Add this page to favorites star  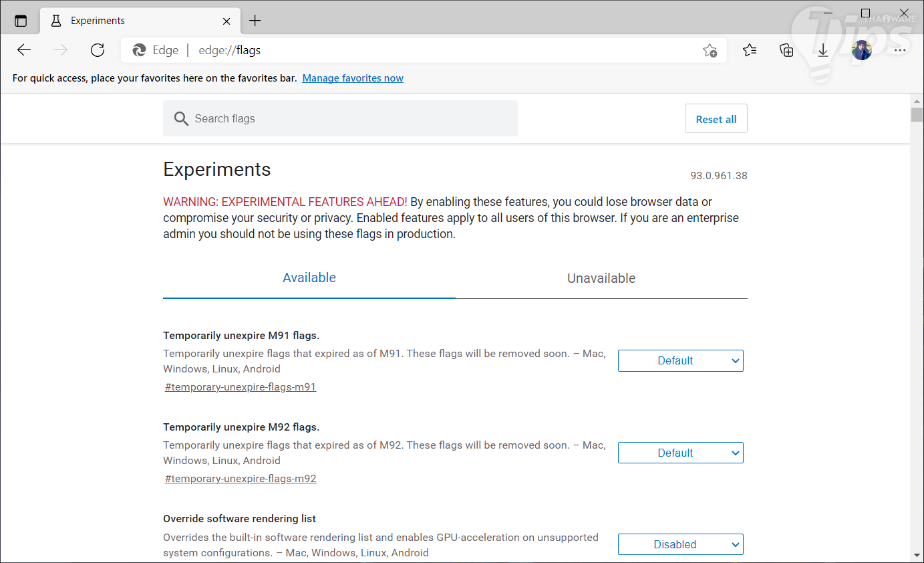(x=710, y=50)
